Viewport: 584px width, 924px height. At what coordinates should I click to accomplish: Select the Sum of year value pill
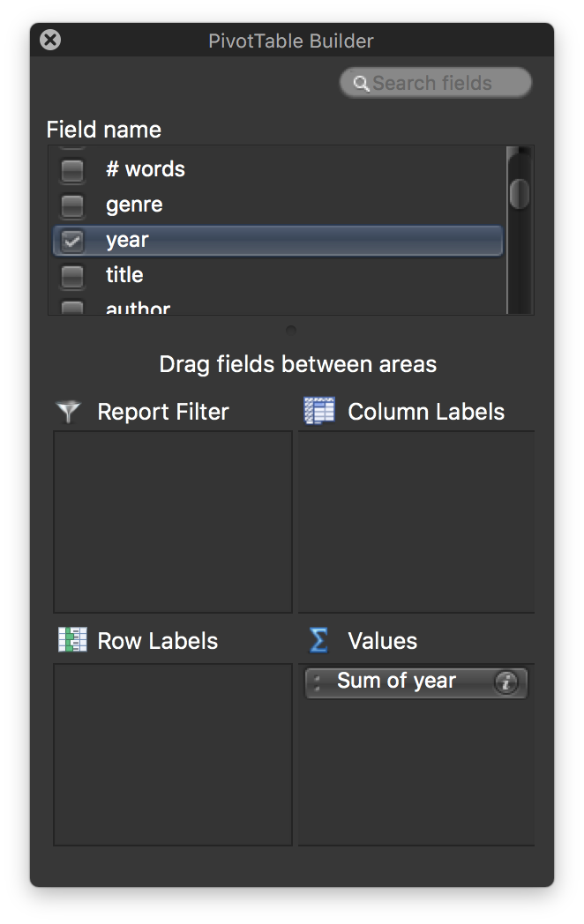[416, 682]
